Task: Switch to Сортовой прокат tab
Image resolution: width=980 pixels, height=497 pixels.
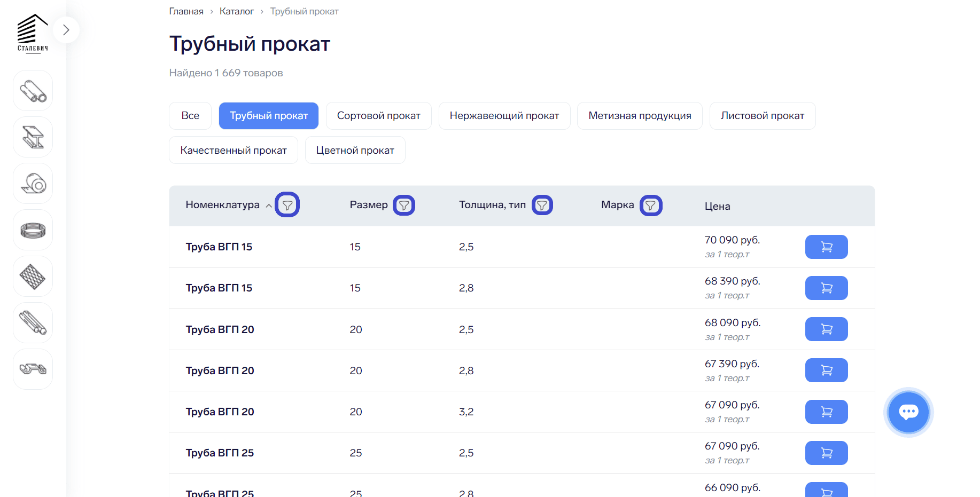Action: [x=379, y=116]
